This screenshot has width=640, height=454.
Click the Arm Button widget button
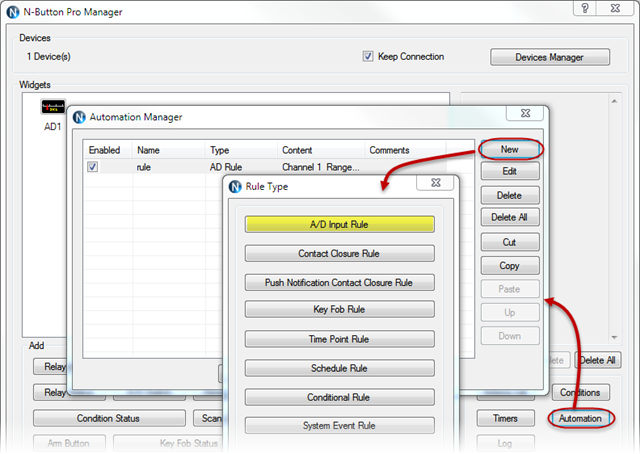coord(69,443)
